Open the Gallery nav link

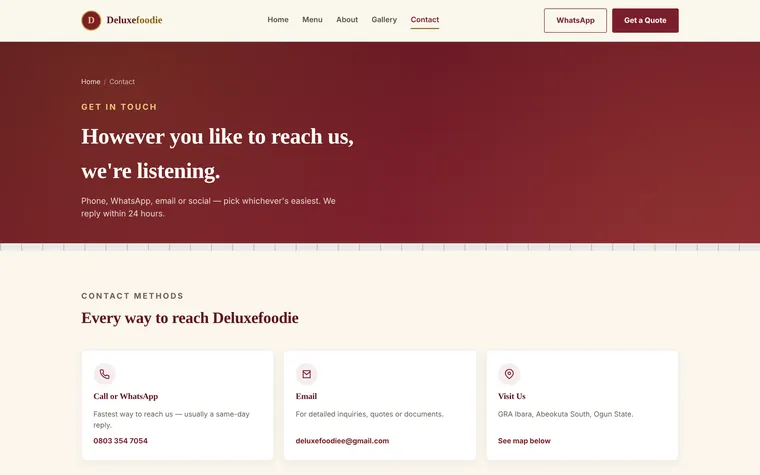pyautogui.click(x=384, y=20)
